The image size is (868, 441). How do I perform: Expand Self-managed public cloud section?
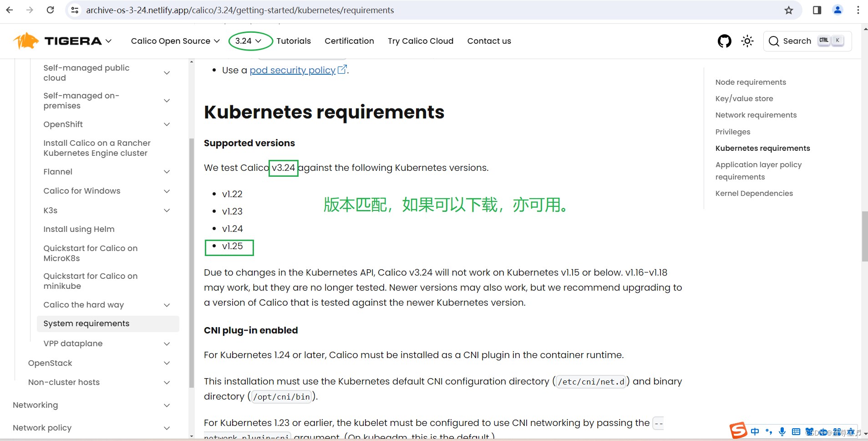click(167, 73)
